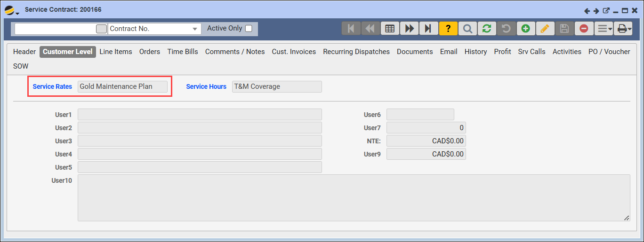Click the magnifier search icon

coord(467,29)
